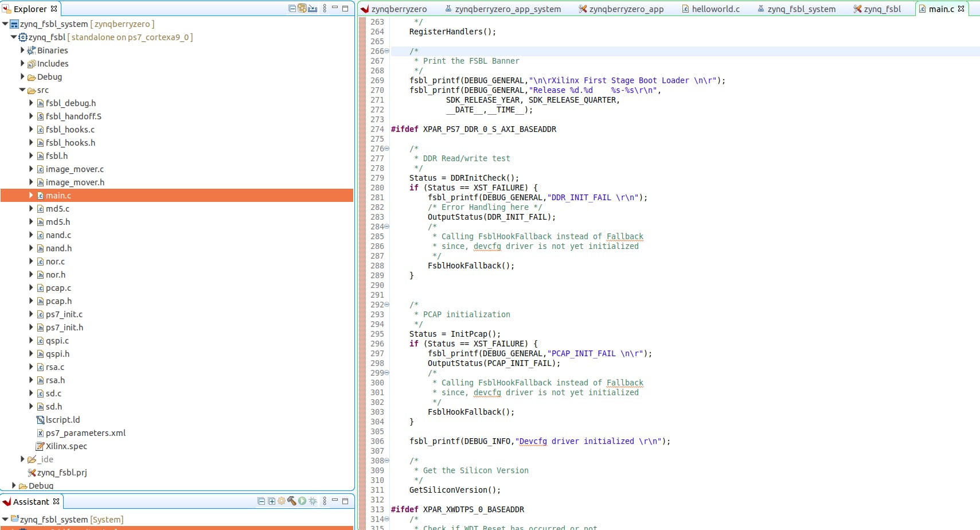980x530 pixels.
Task: Click the Build hammer icon in Assistant
Action: pyautogui.click(x=292, y=501)
